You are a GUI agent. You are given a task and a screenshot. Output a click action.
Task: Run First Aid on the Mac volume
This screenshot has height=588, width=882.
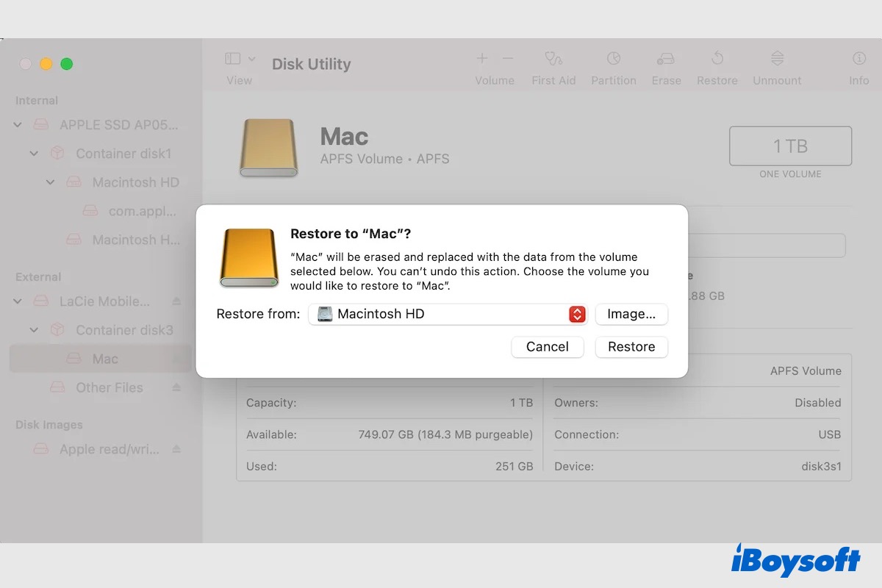pyautogui.click(x=553, y=66)
